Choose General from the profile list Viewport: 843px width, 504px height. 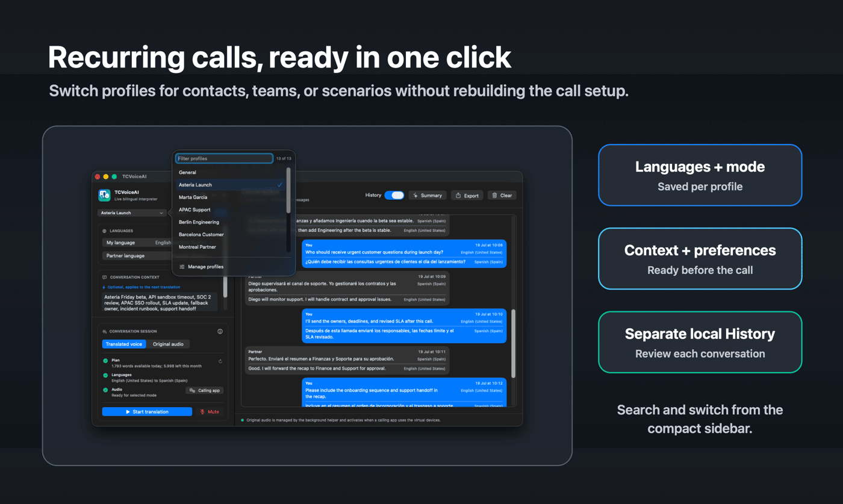click(232, 172)
